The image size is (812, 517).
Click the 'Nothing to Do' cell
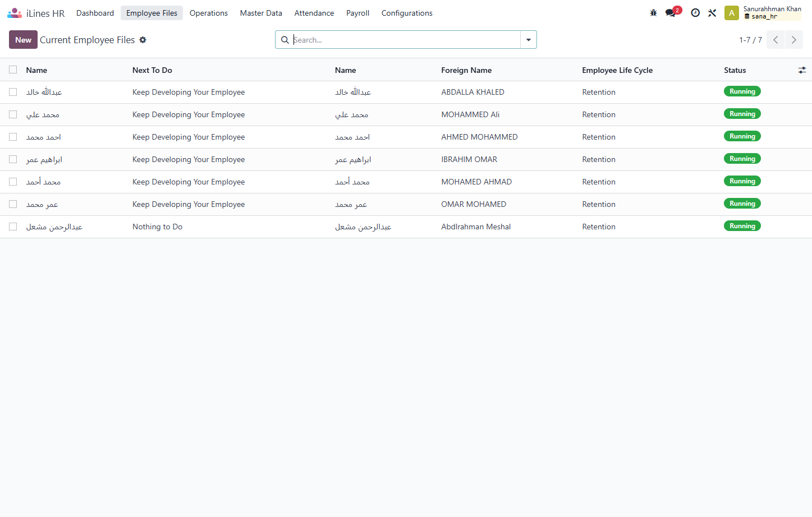point(157,227)
